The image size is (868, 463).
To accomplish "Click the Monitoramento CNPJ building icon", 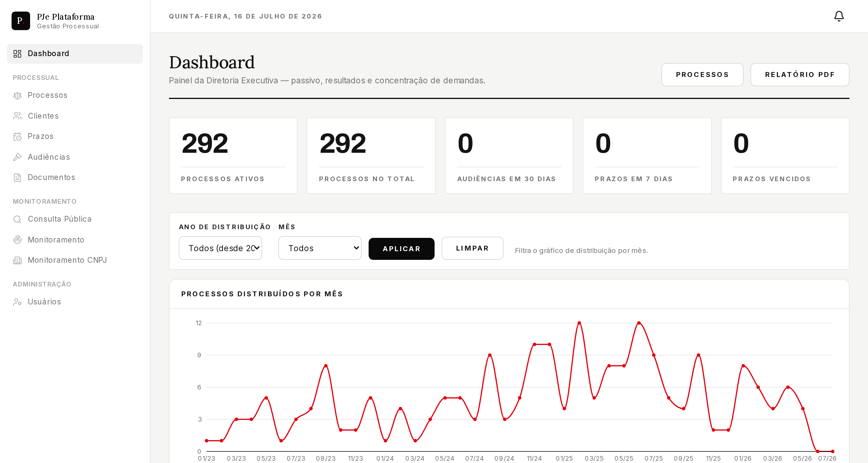I will 17,260.
